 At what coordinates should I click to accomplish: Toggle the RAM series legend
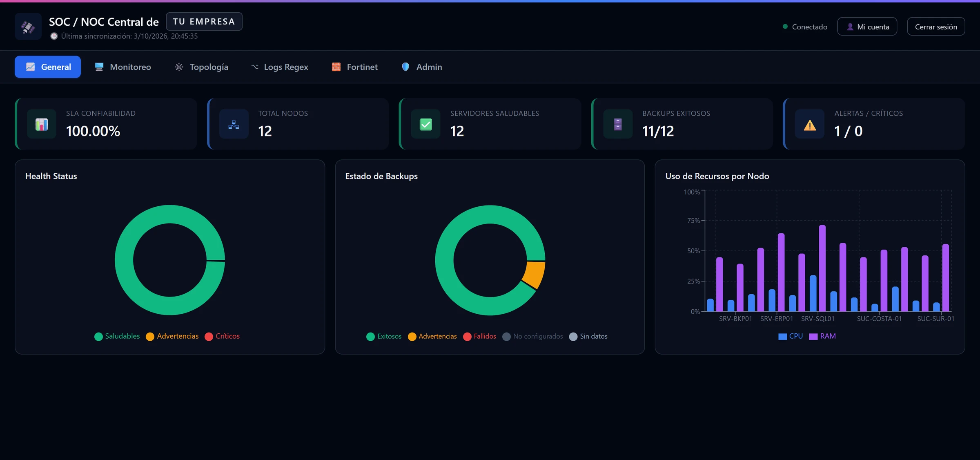point(822,336)
